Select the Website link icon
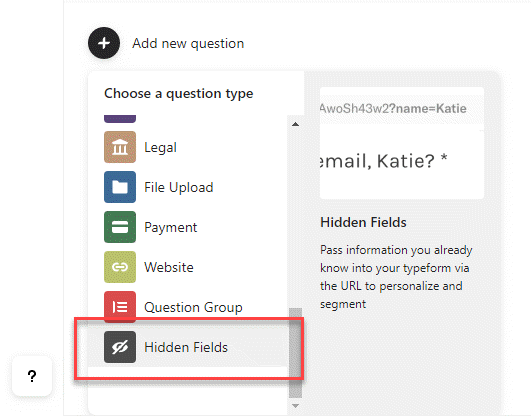The width and height of the screenshot is (531, 416). [120, 267]
